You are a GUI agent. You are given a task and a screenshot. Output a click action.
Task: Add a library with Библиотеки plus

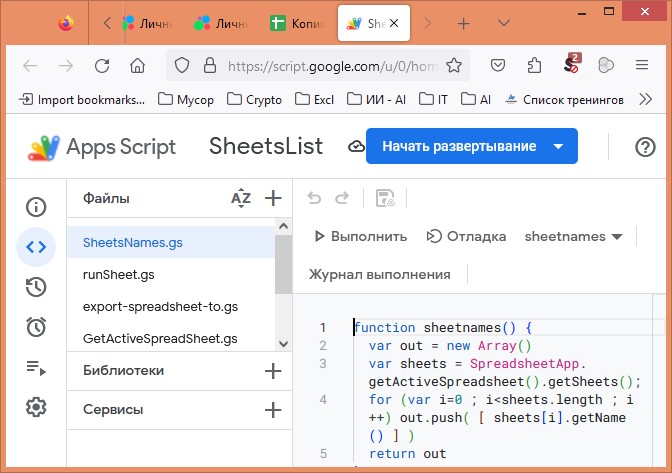click(273, 371)
